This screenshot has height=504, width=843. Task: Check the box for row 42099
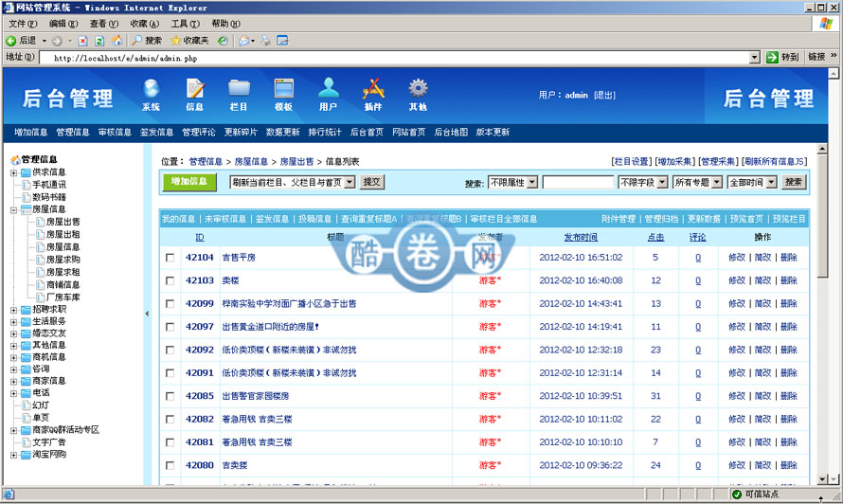pyautogui.click(x=170, y=304)
